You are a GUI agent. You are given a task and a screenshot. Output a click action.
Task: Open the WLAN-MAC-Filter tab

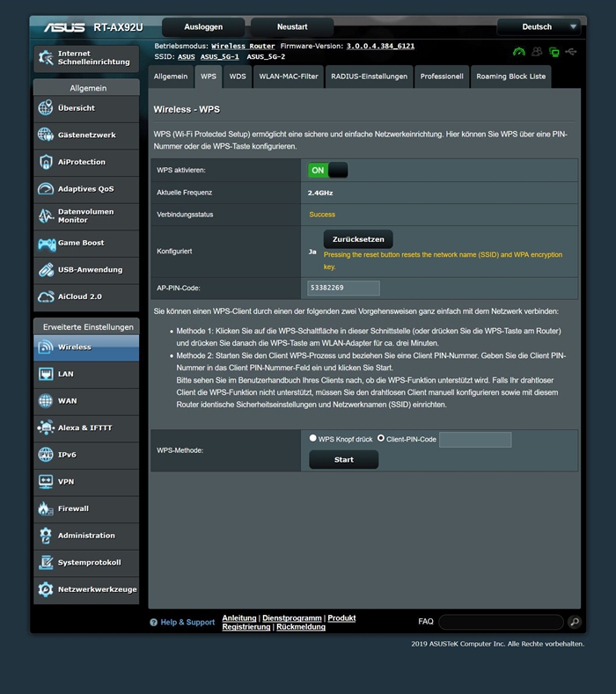point(289,77)
